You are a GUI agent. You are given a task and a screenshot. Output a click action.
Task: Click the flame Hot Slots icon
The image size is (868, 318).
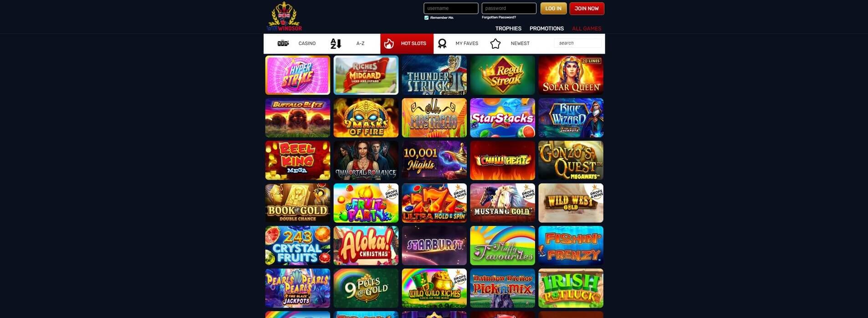pos(389,43)
